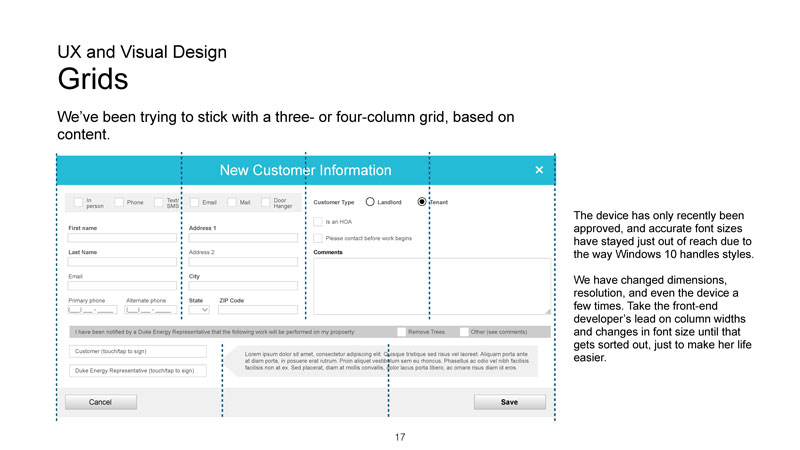Tick the Other (see comments) checkbox
Image resolution: width=800 pixels, height=450 pixels.
click(x=464, y=331)
